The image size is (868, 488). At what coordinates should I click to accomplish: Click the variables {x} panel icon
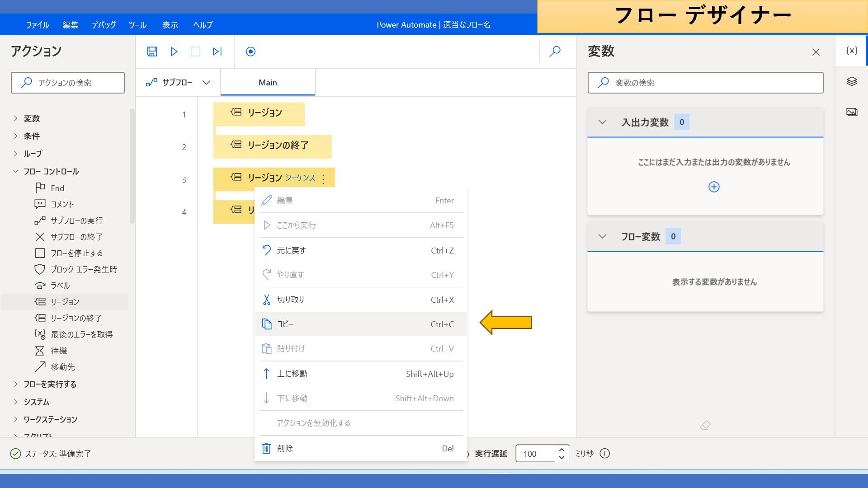[x=852, y=51]
